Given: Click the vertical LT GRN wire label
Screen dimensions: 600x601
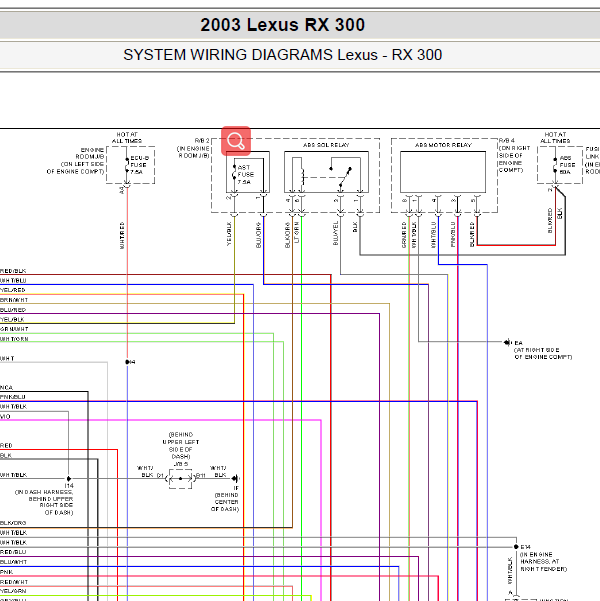Looking at the screenshot, I should (297, 233).
